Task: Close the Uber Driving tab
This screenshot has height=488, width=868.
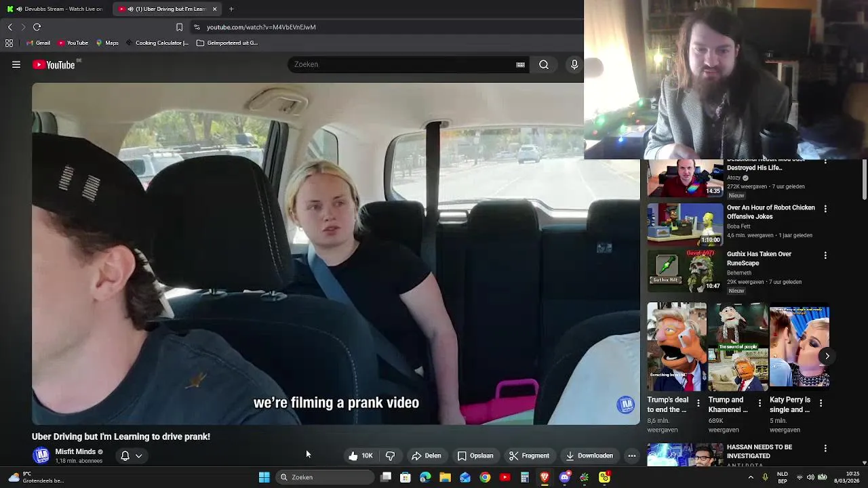Action: coord(214,9)
